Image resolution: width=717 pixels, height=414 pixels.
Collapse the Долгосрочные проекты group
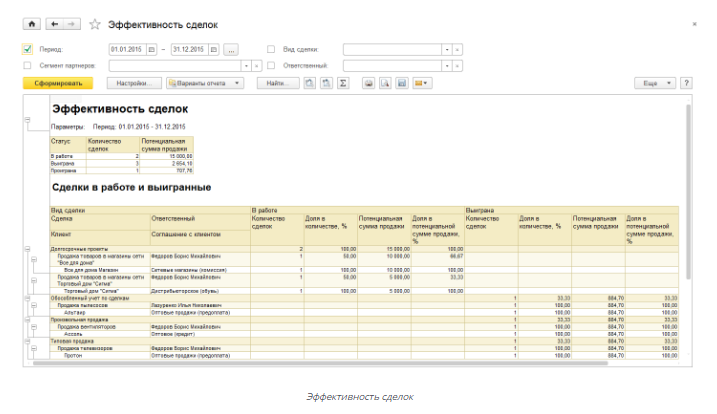pyautogui.click(x=27, y=249)
